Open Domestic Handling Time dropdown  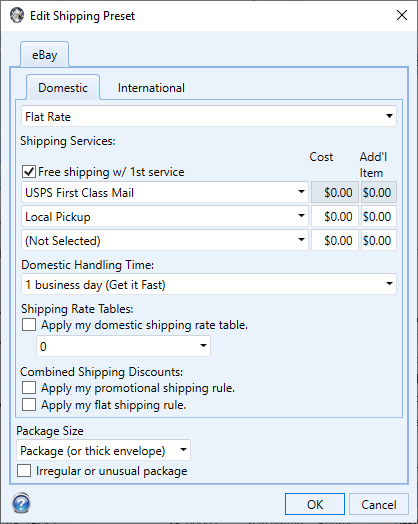point(209,284)
